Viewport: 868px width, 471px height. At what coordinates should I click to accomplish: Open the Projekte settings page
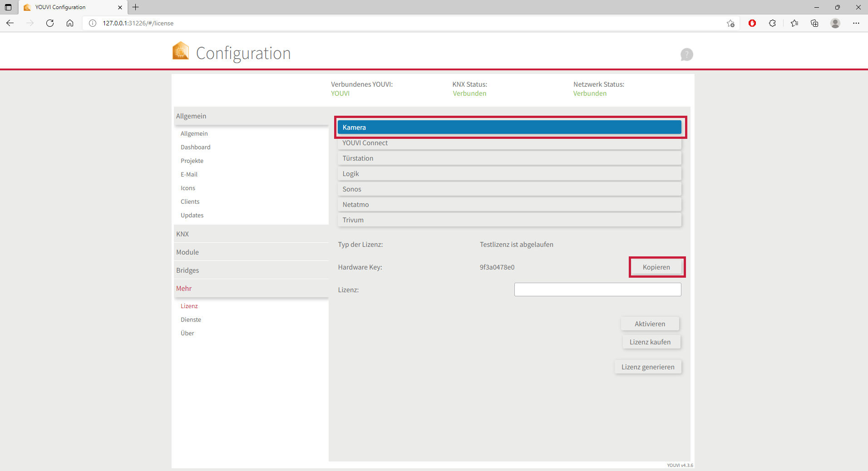click(192, 161)
